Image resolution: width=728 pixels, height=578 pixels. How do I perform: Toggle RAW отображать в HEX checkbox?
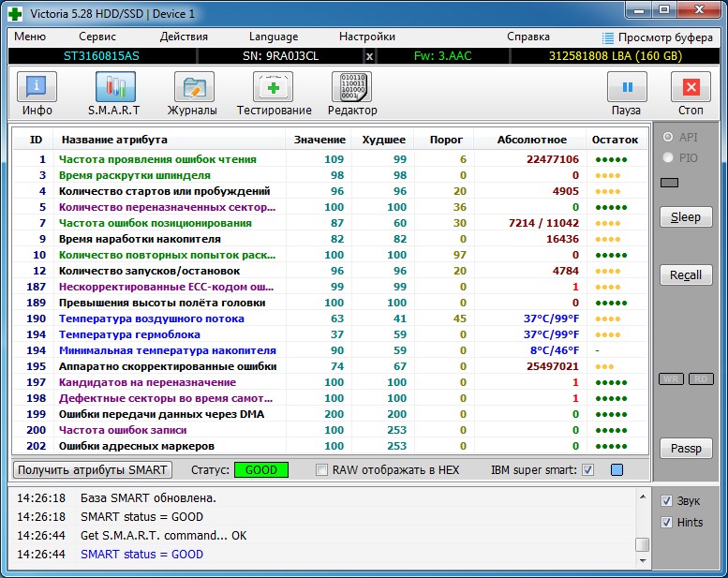[x=321, y=470]
